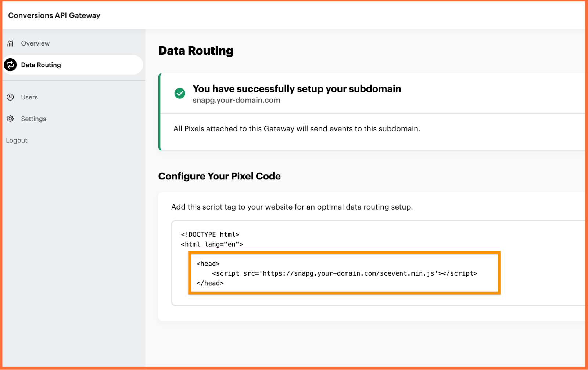Open the Overview menu item
The width and height of the screenshot is (588, 370).
click(x=35, y=43)
